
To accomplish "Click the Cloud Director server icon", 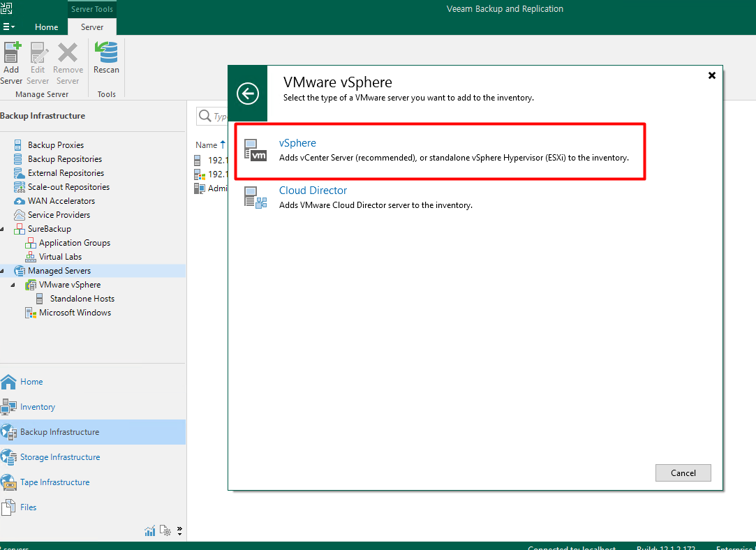I will [255, 198].
